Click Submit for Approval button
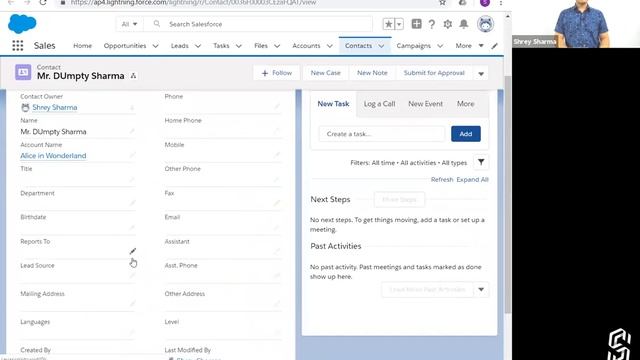 pyautogui.click(x=434, y=73)
